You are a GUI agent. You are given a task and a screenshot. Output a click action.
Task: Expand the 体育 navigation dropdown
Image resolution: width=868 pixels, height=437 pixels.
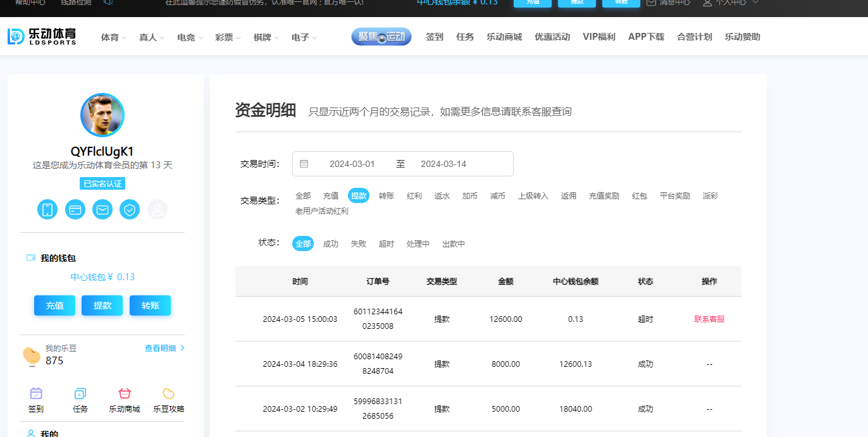pyautogui.click(x=113, y=37)
